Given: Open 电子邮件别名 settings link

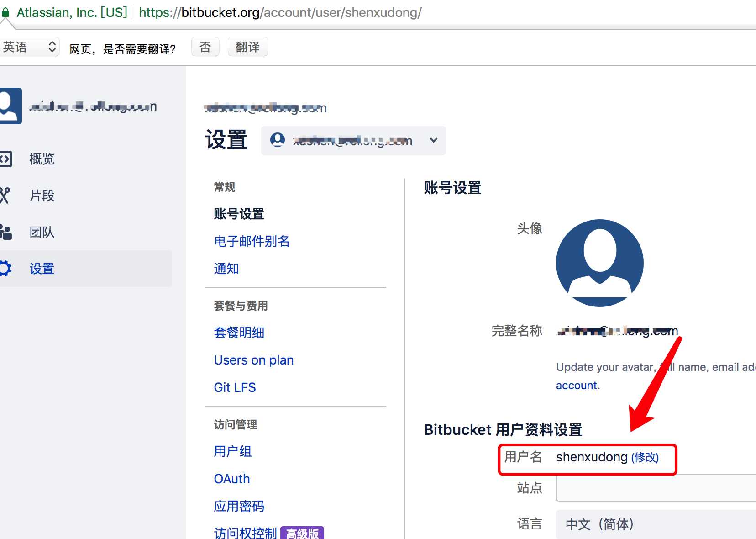Looking at the screenshot, I should (x=252, y=241).
